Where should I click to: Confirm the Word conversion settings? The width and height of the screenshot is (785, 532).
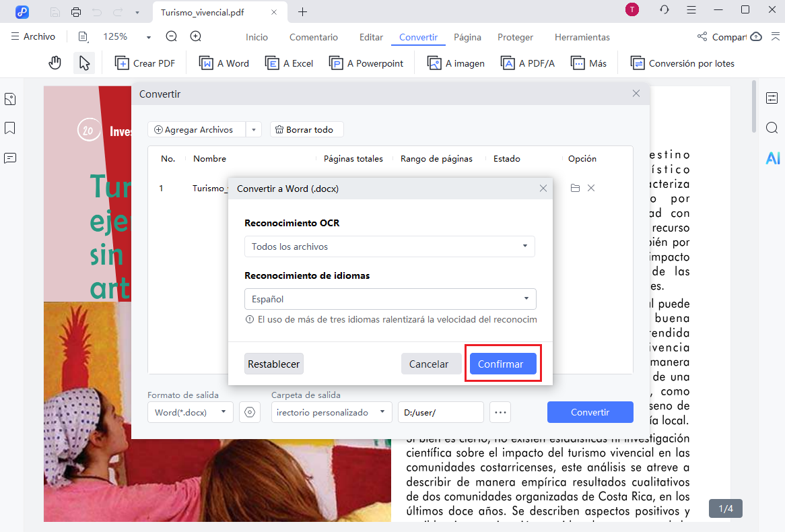(502, 364)
